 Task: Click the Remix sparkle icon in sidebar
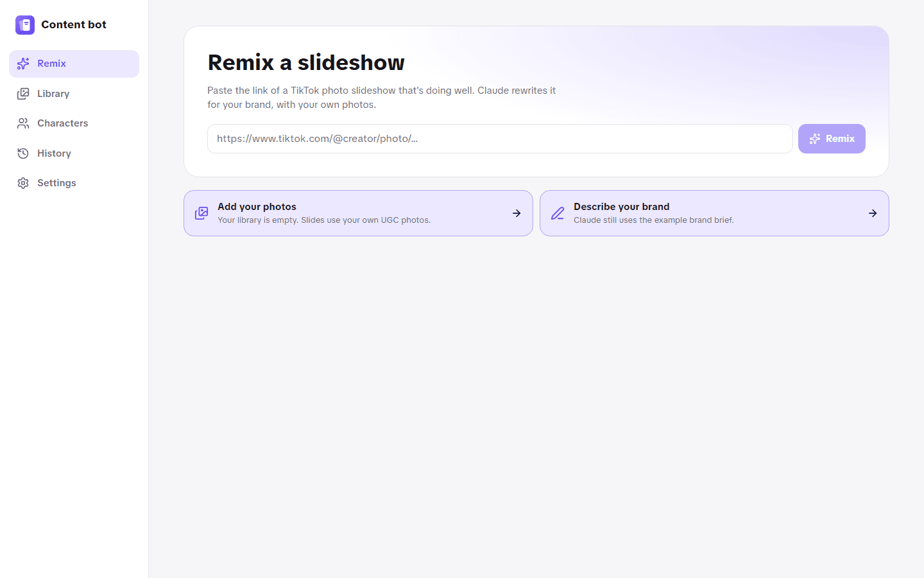click(23, 64)
